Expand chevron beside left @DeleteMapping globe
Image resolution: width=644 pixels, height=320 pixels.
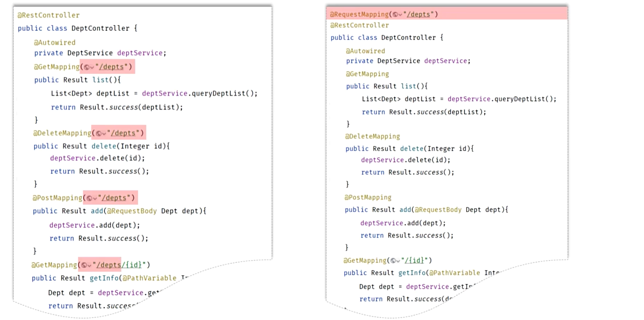point(104,134)
